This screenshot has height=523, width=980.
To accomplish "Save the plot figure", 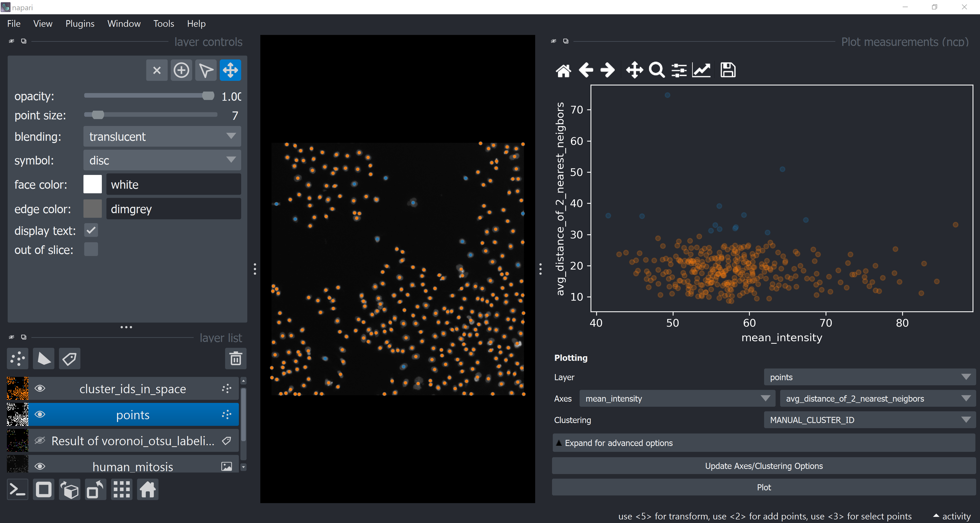I will [x=728, y=70].
